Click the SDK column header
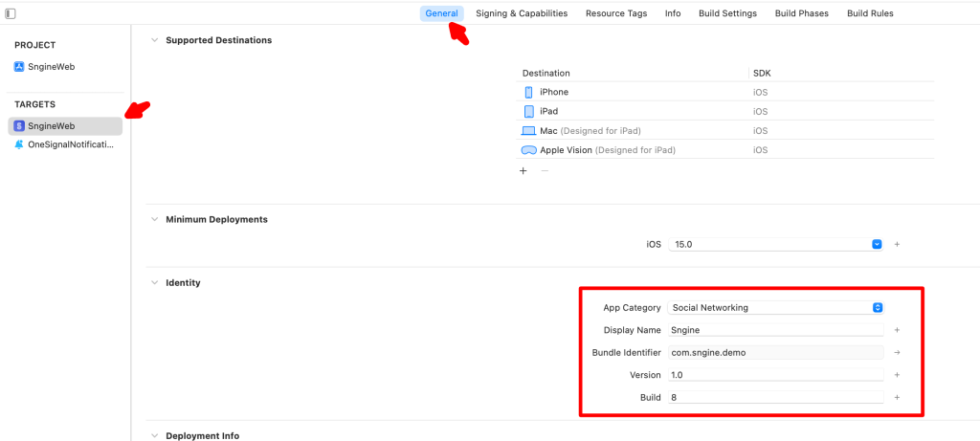The width and height of the screenshot is (980, 441). coord(762,74)
